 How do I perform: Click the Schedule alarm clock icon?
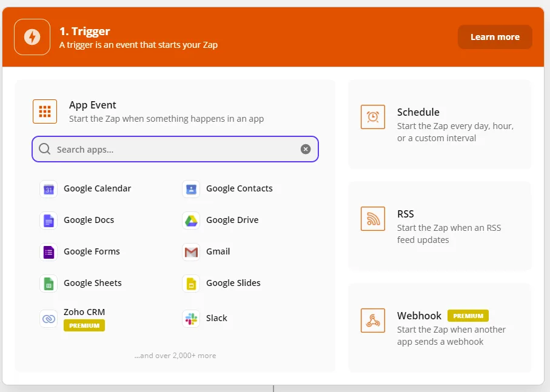[x=373, y=117]
